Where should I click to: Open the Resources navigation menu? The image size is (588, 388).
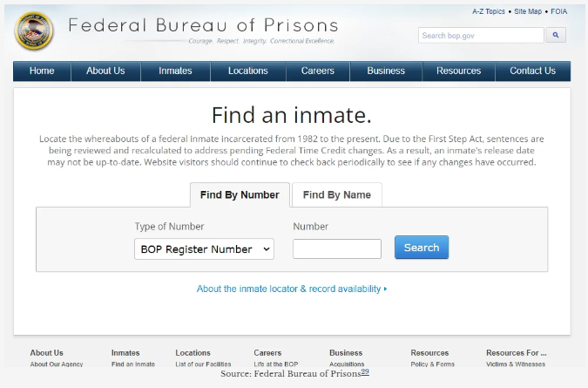click(458, 71)
